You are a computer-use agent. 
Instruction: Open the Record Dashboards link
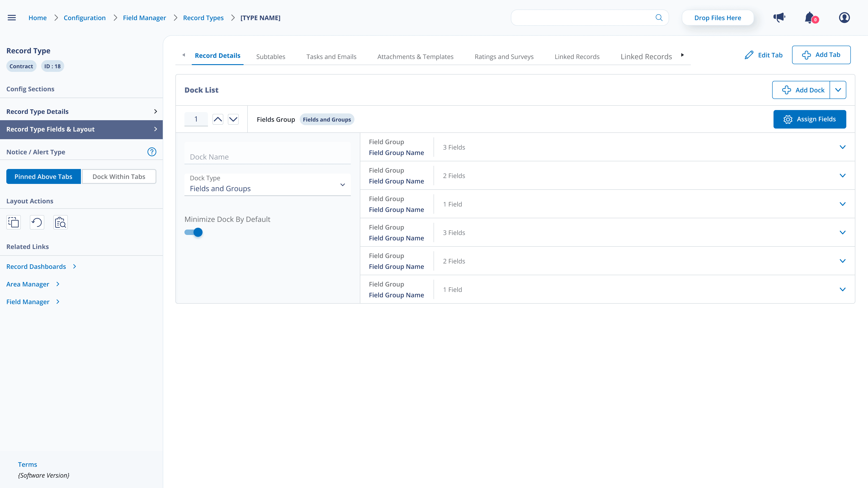(x=36, y=266)
